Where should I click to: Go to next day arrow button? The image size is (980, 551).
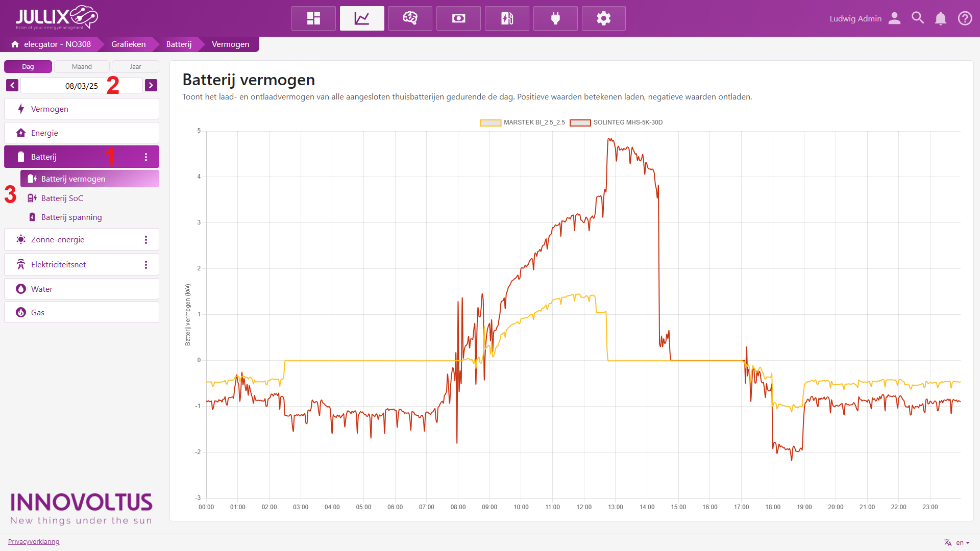[151, 85]
